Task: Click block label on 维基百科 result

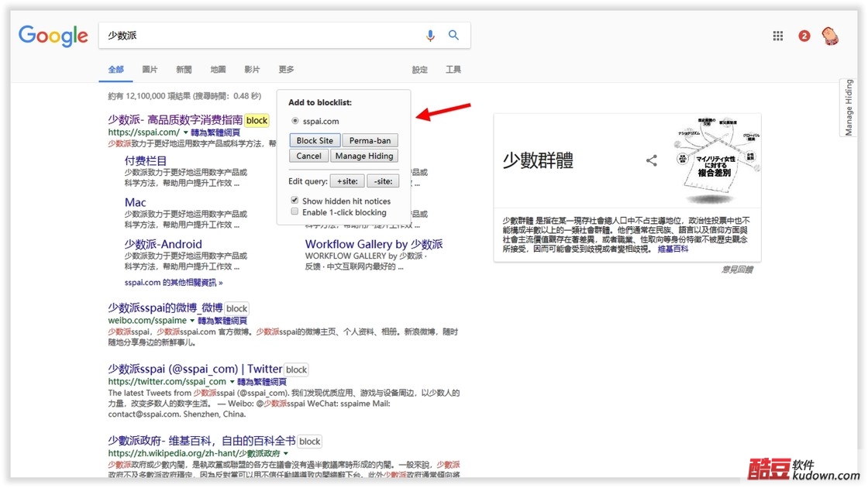Action: [309, 441]
